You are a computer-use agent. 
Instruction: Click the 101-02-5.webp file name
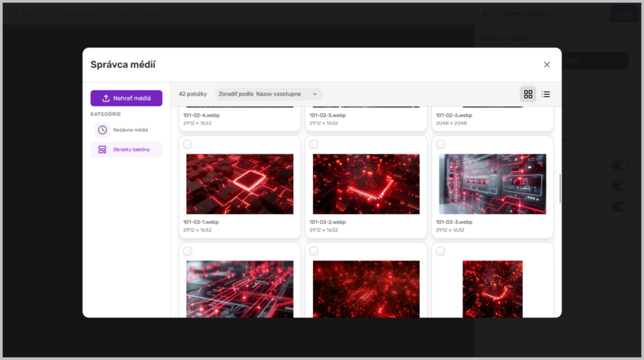tap(327, 115)
